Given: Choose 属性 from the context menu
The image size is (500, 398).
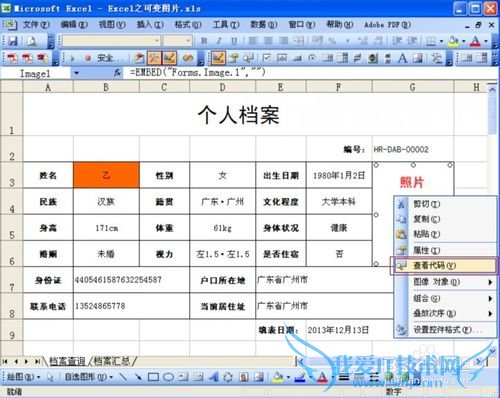Looking at the screenshot, I should coord(444,250).
